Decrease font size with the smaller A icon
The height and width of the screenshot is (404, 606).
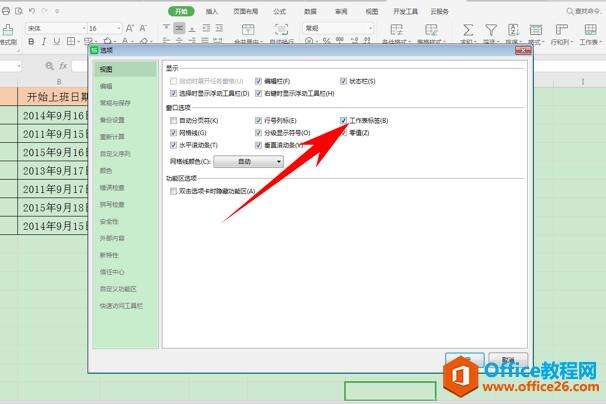(143, 28)
